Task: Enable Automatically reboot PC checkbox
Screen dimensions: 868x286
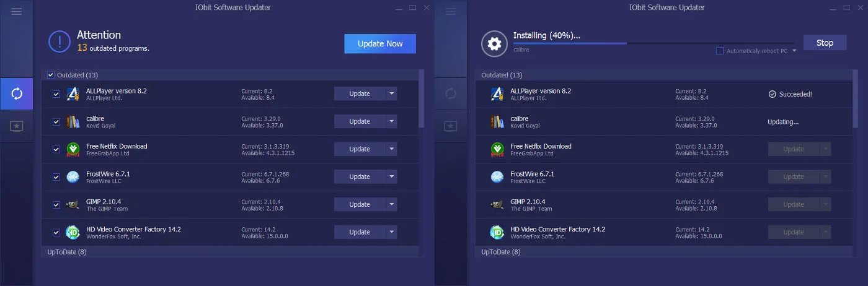Action: point(720,51)
